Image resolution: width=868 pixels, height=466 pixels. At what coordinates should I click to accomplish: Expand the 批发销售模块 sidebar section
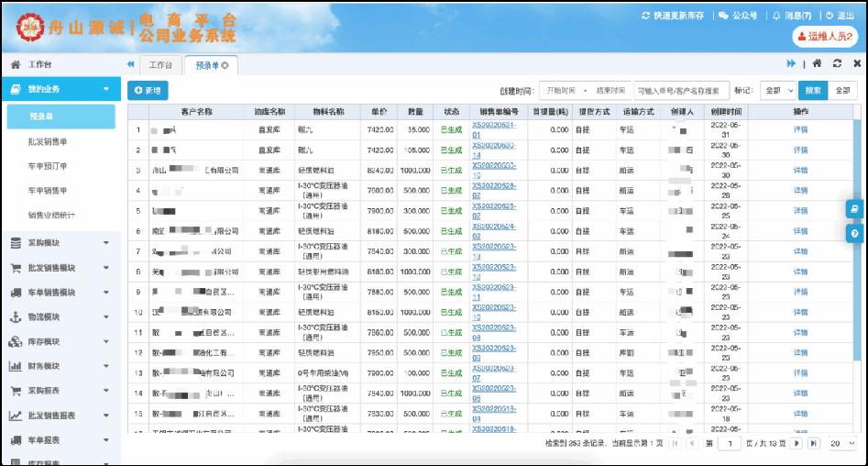point(60,268)
